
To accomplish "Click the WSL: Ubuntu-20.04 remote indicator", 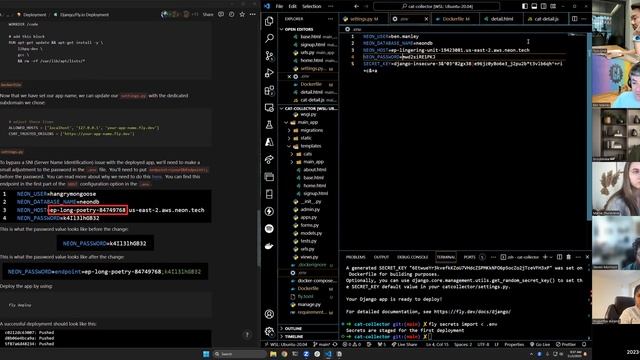I will (287, 344).
